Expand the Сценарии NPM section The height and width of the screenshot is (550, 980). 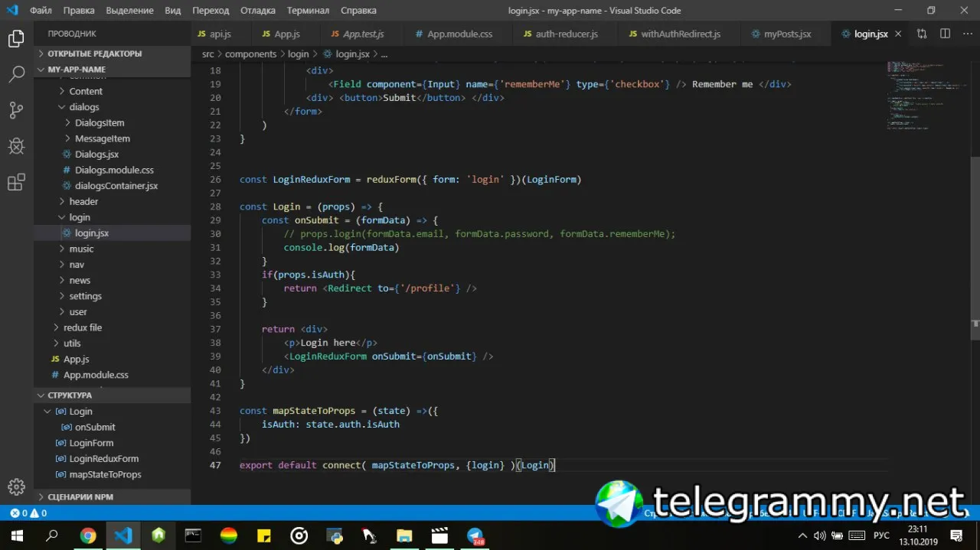click(x=112, y=496)
